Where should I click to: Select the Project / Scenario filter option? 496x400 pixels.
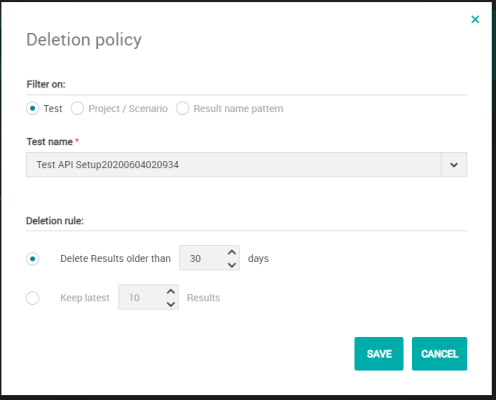click(77, 108)
